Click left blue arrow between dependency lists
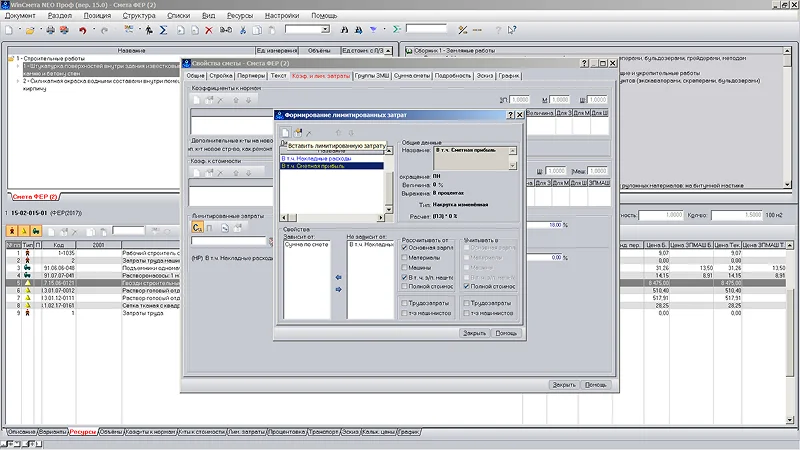This screenshot has height=450, width=800. tap(338, 277)
